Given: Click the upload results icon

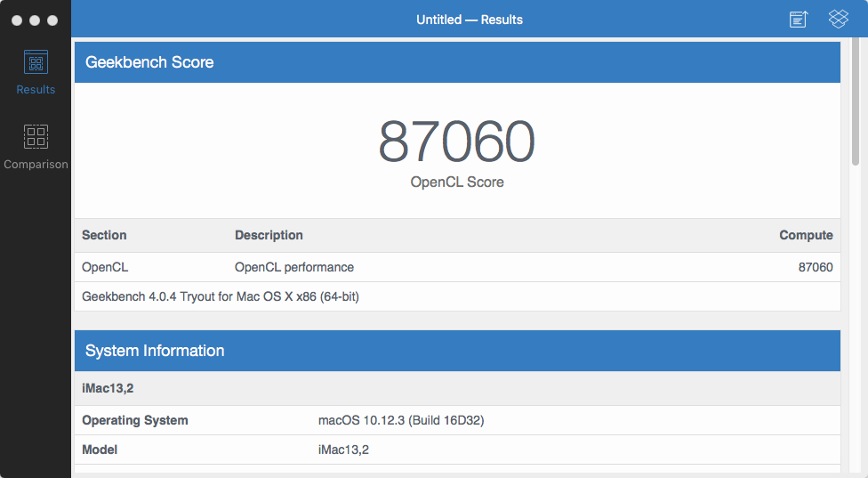Looking at the screenshot, I should (799, 20).
